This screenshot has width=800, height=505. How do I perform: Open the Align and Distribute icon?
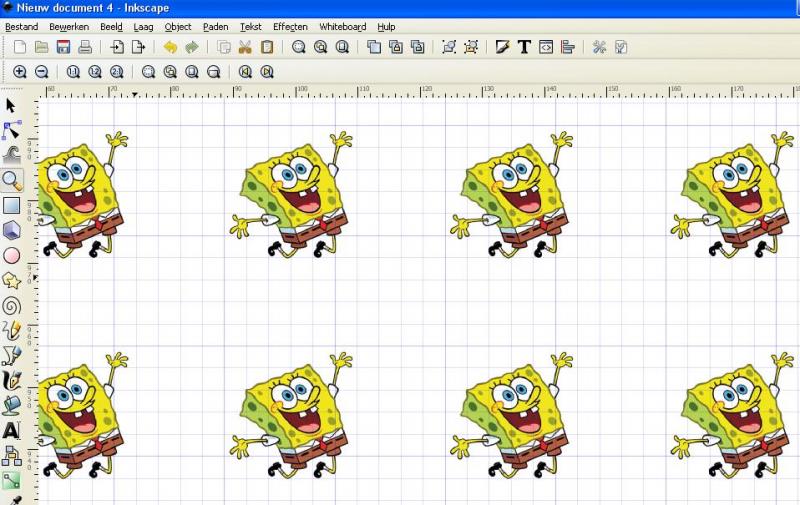click(567, 47)
